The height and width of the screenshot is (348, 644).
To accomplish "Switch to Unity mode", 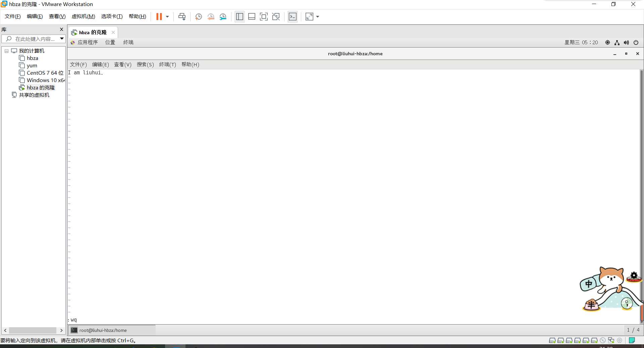I will pos(276,16).
